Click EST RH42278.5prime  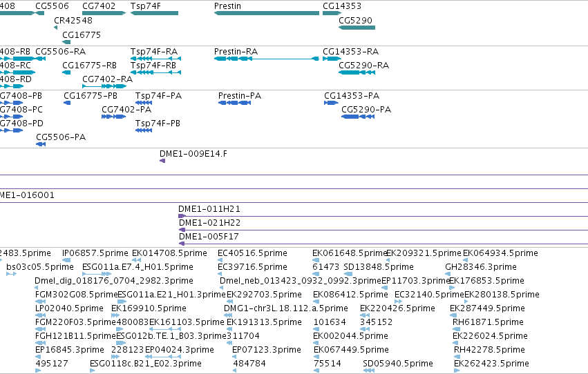489,350
